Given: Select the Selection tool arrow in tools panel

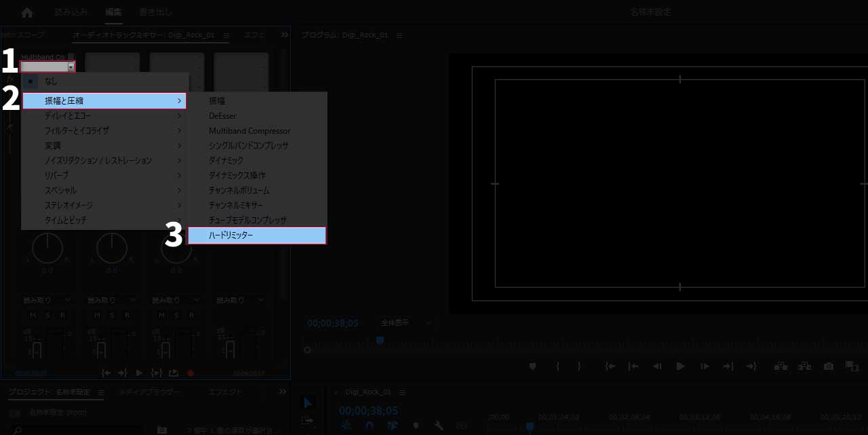Looking at the screenshot, I should [x=307, y=403].
